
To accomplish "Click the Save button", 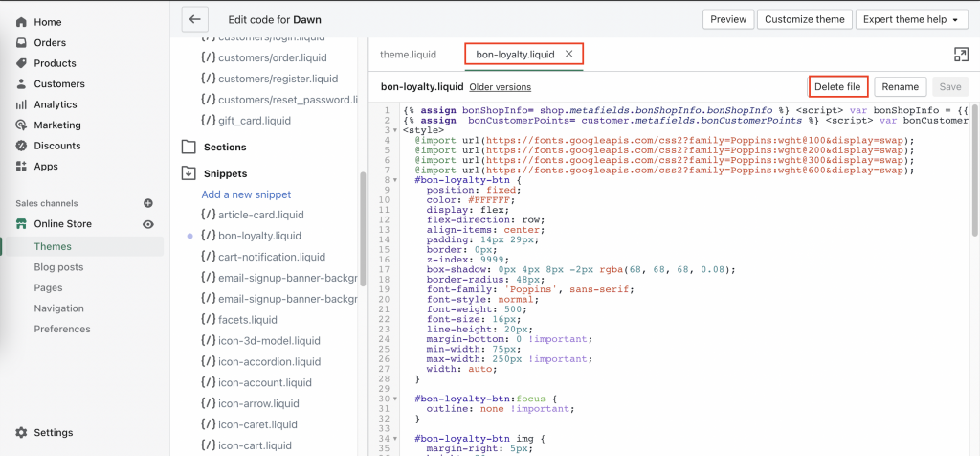I will [950, 87].
